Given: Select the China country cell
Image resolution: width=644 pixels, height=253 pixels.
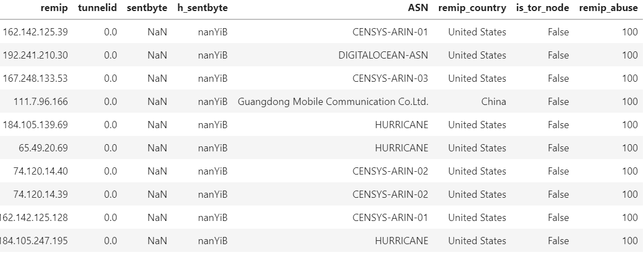Looking at the screenshot, I should coord(494,102).
